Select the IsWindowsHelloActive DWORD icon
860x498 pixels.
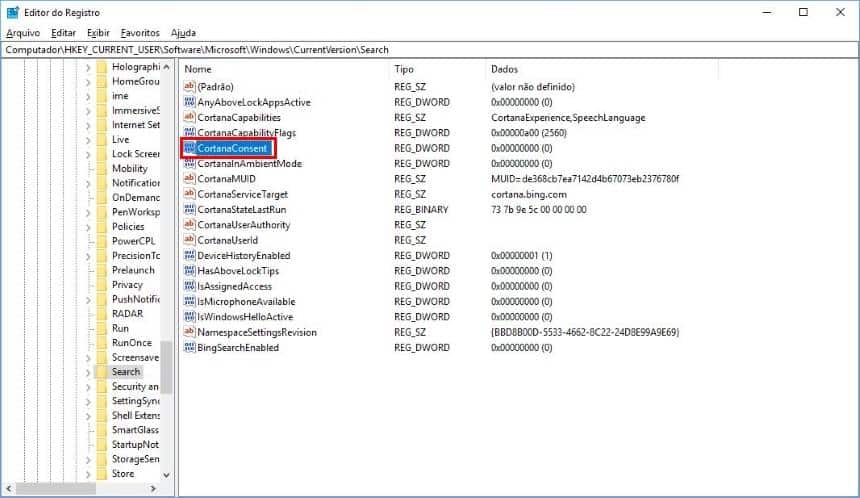tap(189, 317)
